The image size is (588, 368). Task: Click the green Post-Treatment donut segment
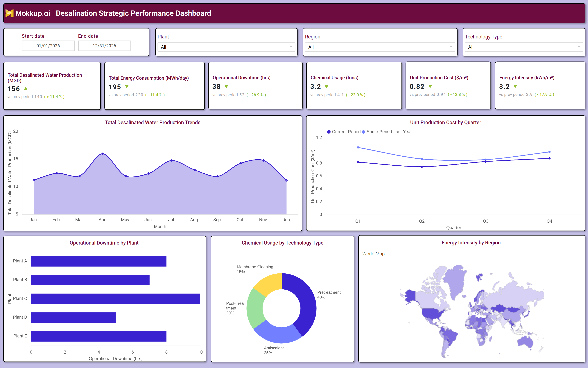(x=255, y=308)
